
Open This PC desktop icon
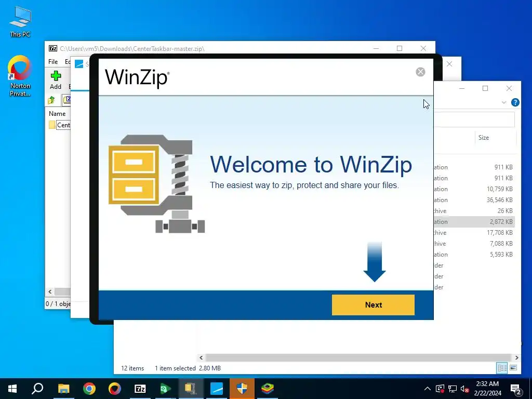tap(20, 21)
